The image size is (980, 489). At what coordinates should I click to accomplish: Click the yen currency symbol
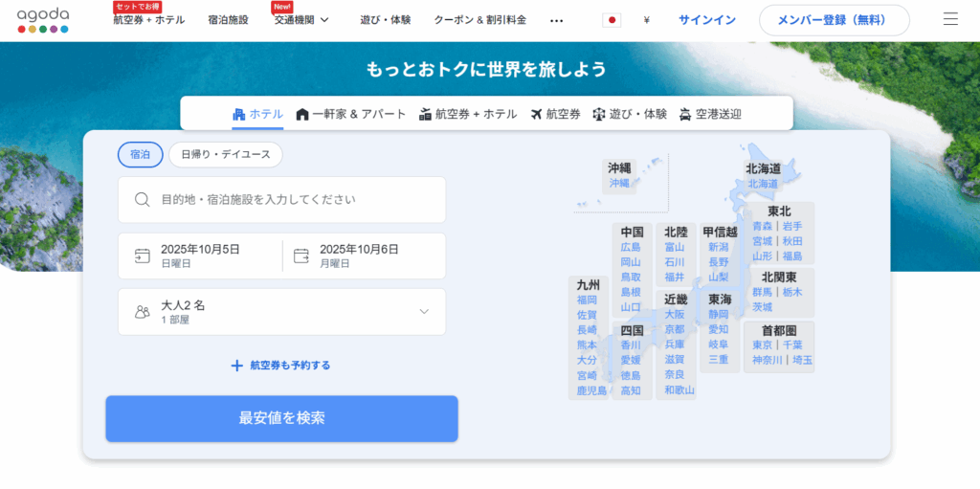point(647,20)
